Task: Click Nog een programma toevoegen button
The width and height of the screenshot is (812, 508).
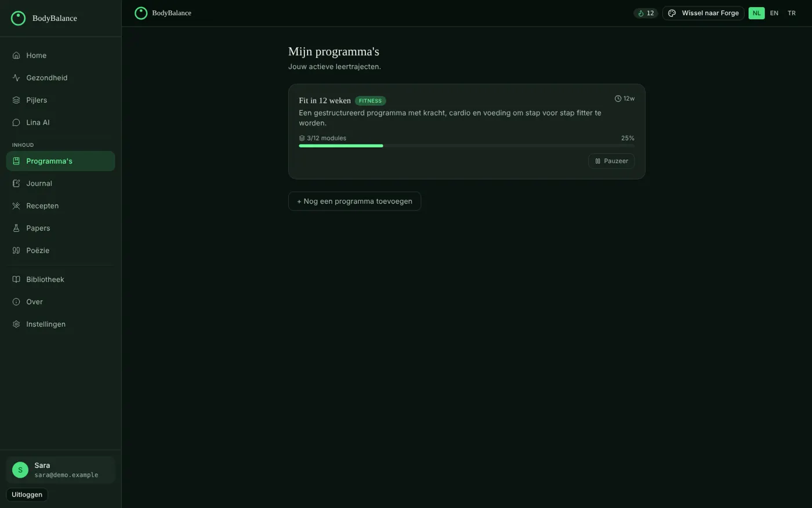Action: (x=354, y=201)
